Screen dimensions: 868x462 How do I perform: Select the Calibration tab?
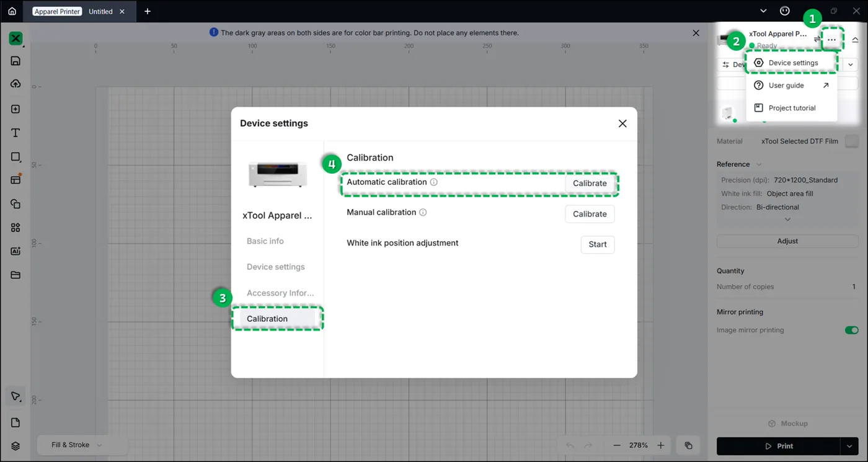pyautogui.click(x=277, y=319)
